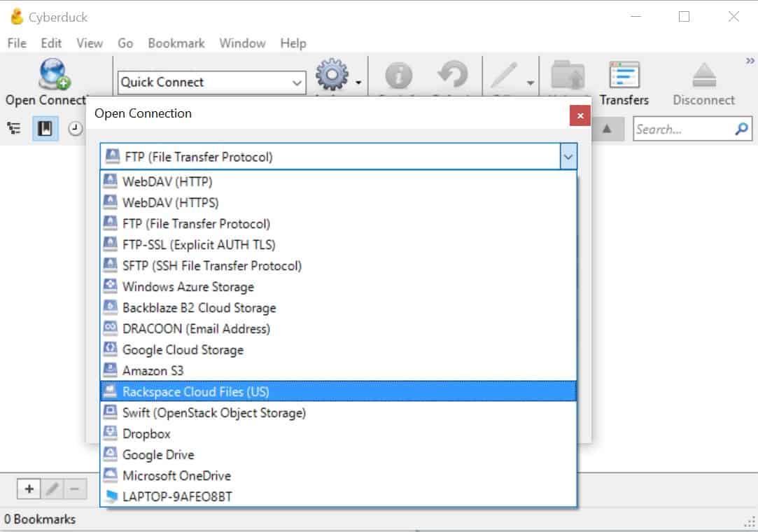Choose DRACOON (Email Address) option
The height and width of the screenshot is (532, 758).
click(338, 329)
